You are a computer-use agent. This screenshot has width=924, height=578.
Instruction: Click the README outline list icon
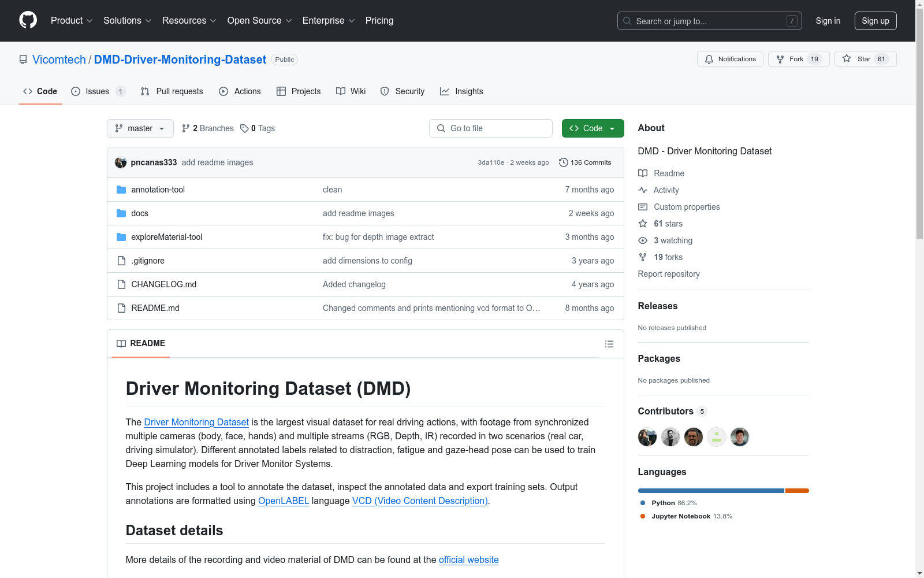pos(609,344)
